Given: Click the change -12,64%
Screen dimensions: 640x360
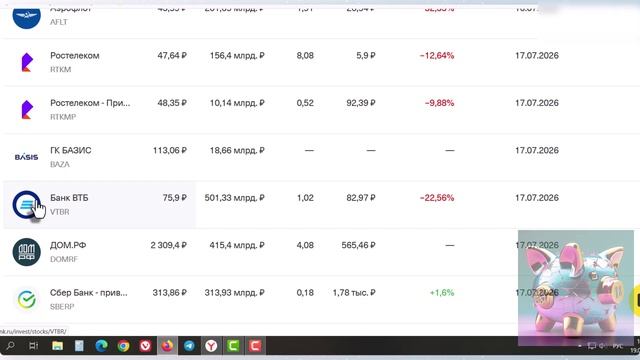Looking at the screenshot, I should click(437, 56).
